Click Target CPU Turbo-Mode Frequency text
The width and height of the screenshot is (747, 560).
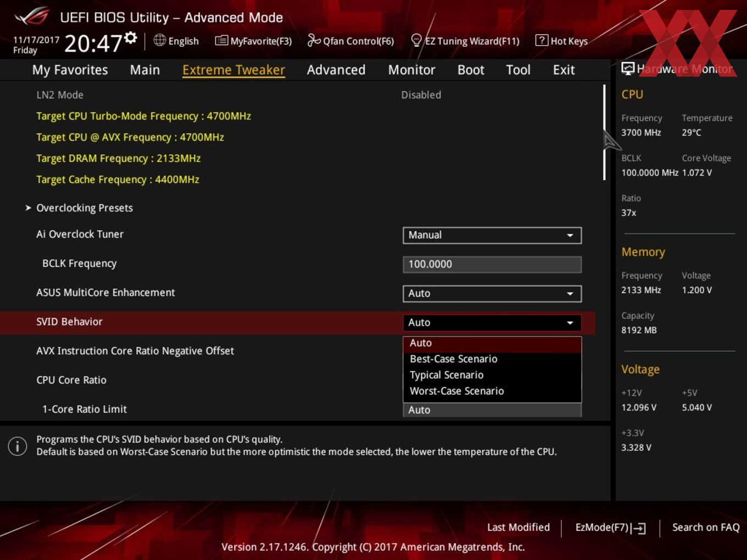(x=143, y=116)
